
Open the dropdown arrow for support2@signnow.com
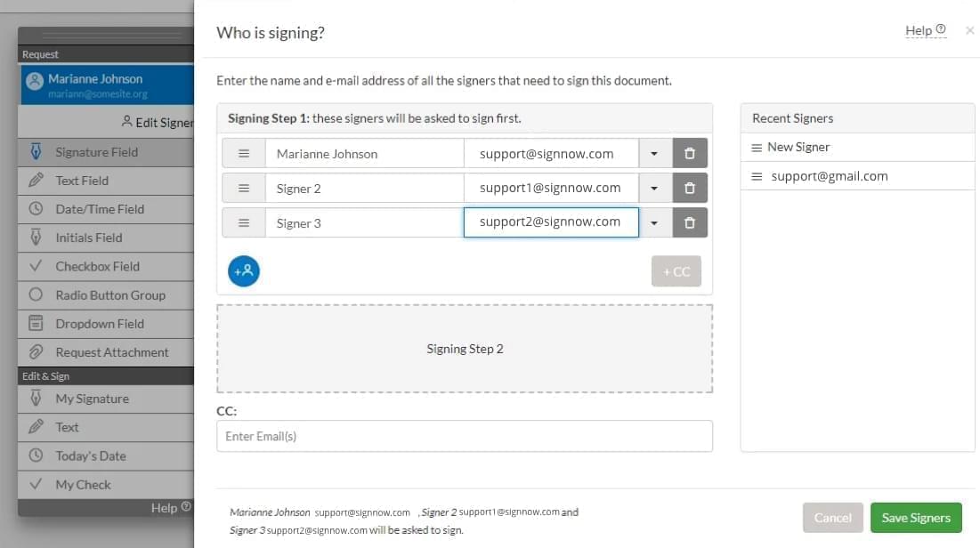coord(654,222)
